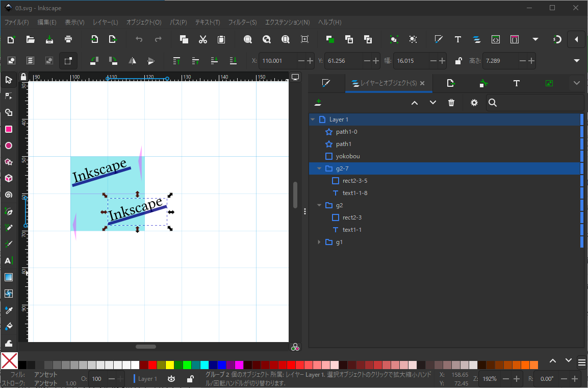The height and width of the screenshot is (388, 588).
Task: Pick the yellow color swatch
Action: pyautogui.click(x=169, y=365)
